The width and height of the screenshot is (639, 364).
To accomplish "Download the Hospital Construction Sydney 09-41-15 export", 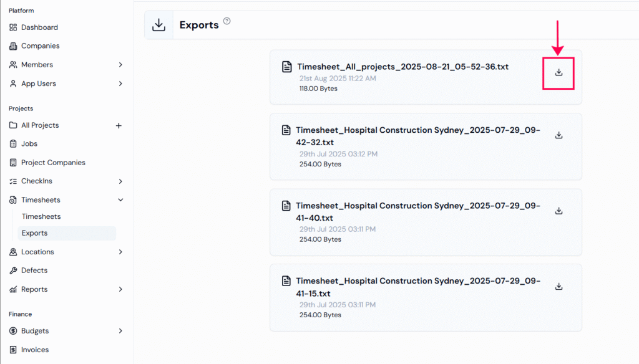I will [x=559, y=286].
